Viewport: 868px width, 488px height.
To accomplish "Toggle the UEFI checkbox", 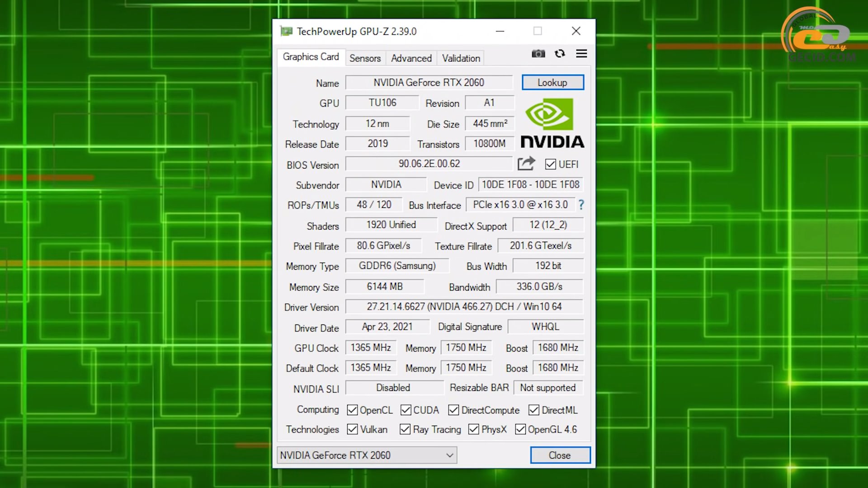I will coord(550,164).
